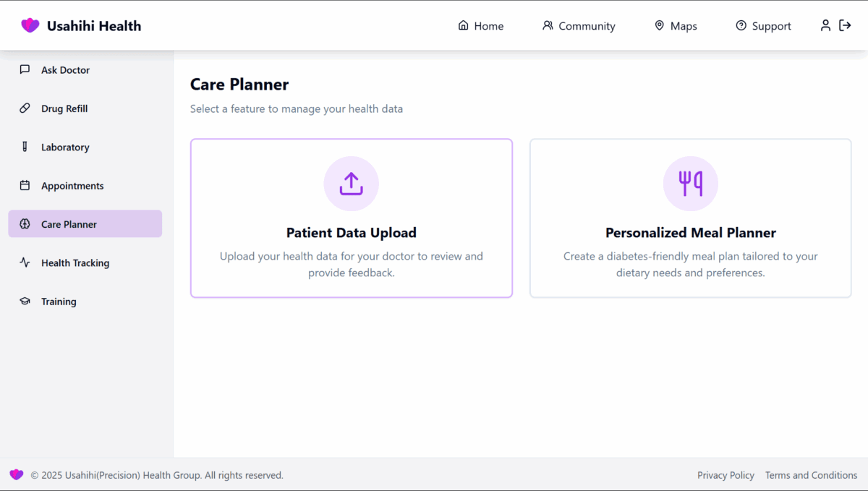The height and width of the screenshot is (491, 868).
Task: Open the Privacy Policy link
Action: [726, 475]
